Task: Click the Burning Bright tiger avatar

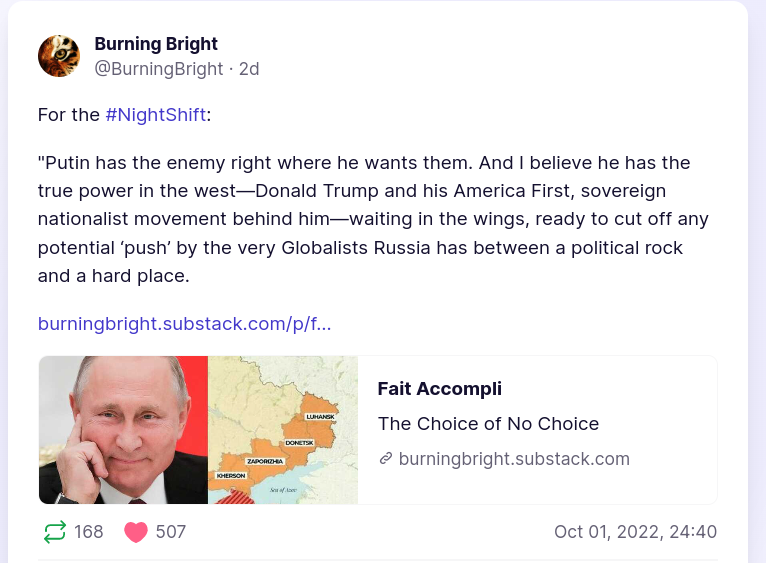Action: [x=59, y=56]
